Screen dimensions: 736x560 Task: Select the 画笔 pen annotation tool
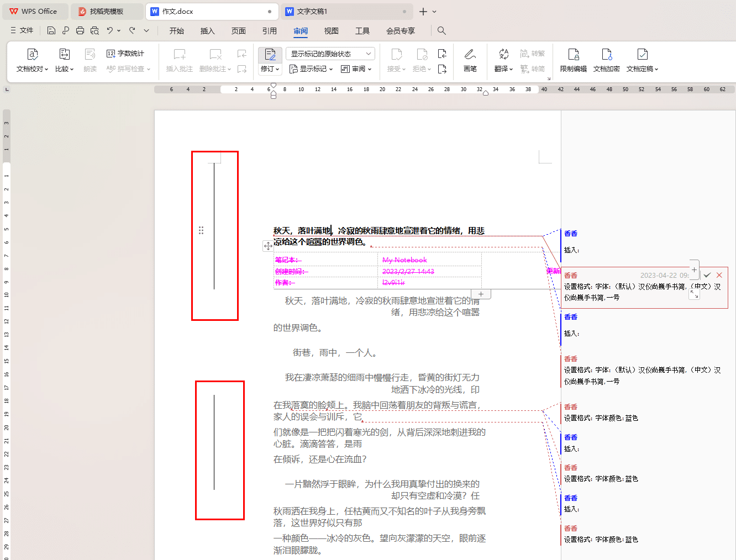[470, 60]
